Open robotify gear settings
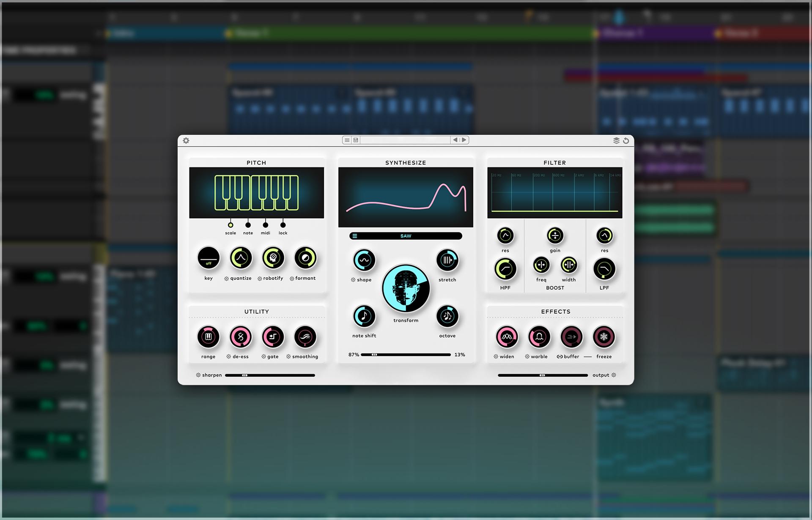This screenshot has height=520, width=812. (260, 279)
